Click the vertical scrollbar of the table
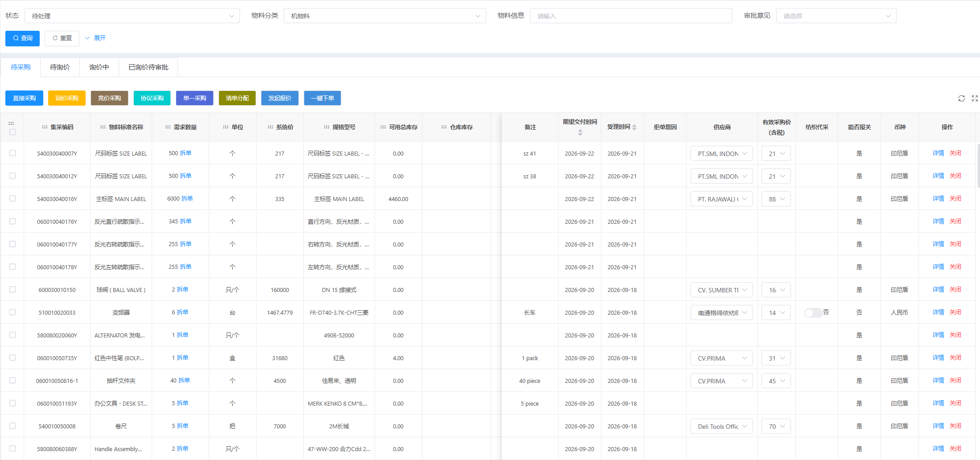Screen dimensions: 980x460 978,165
